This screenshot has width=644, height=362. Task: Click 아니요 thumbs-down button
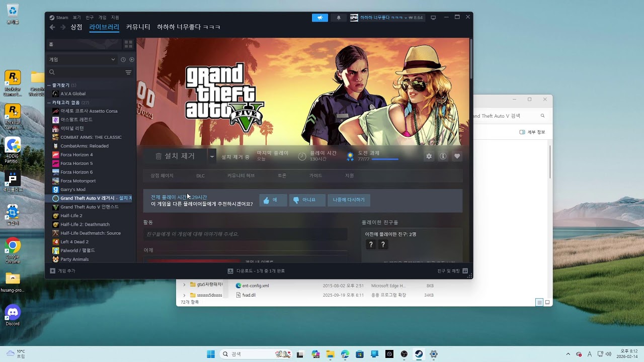[307, 200]
